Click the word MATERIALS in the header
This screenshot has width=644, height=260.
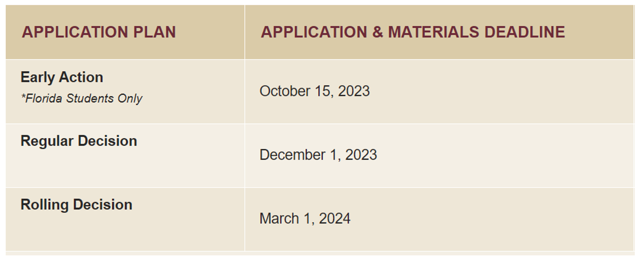[433, 32]
